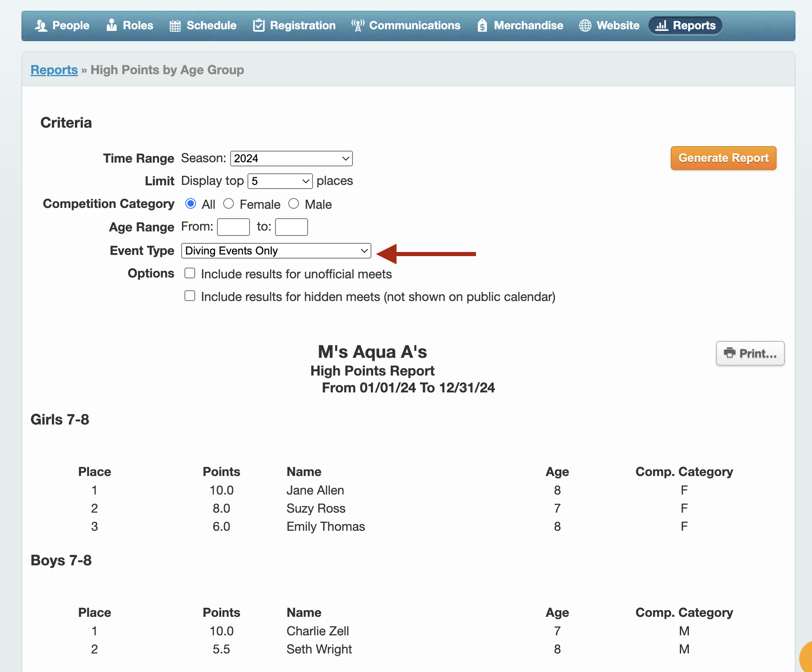
Task: Open the Display top places dropdown
Action: coord(280,181)
